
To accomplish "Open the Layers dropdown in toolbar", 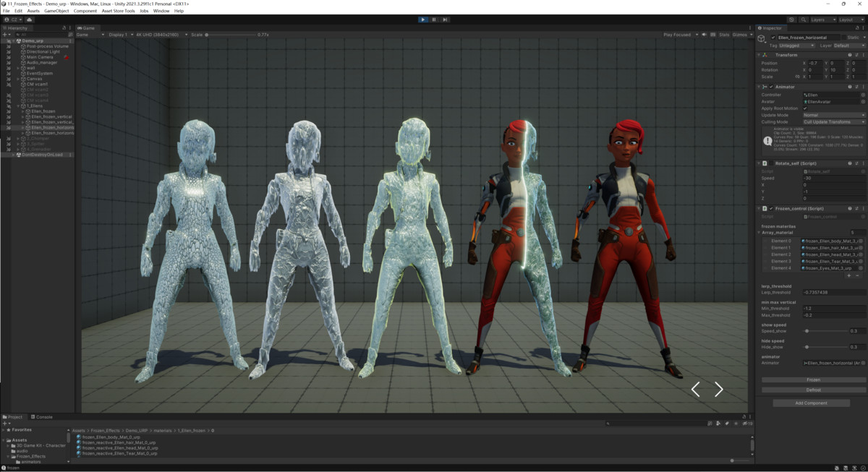I will pos(822,20).
